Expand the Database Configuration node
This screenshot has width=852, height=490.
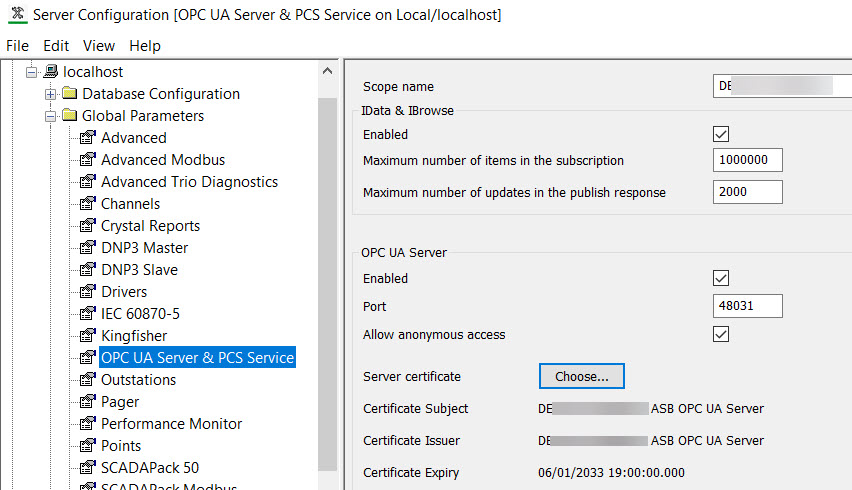pyautogui.click(x=51, y=94)
